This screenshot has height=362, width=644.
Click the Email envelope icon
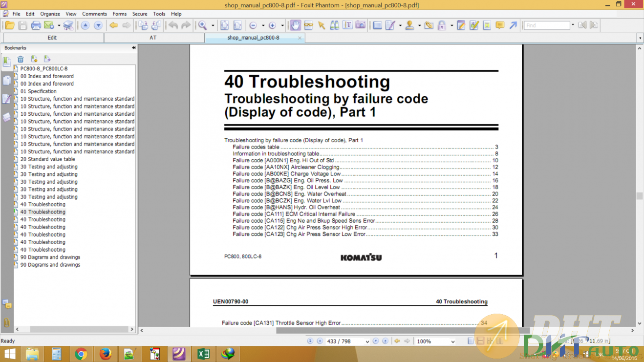[49, 25]
